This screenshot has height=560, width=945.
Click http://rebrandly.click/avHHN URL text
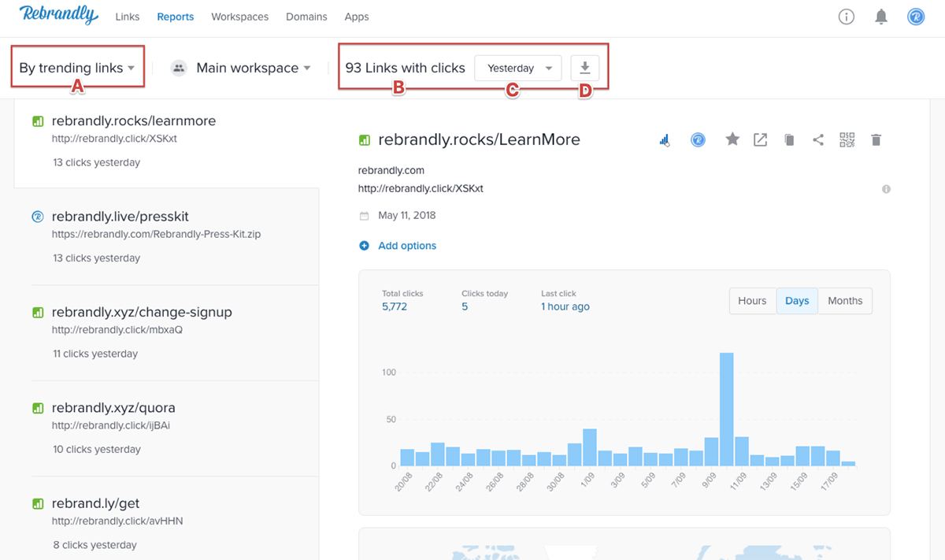pos(117,521)
